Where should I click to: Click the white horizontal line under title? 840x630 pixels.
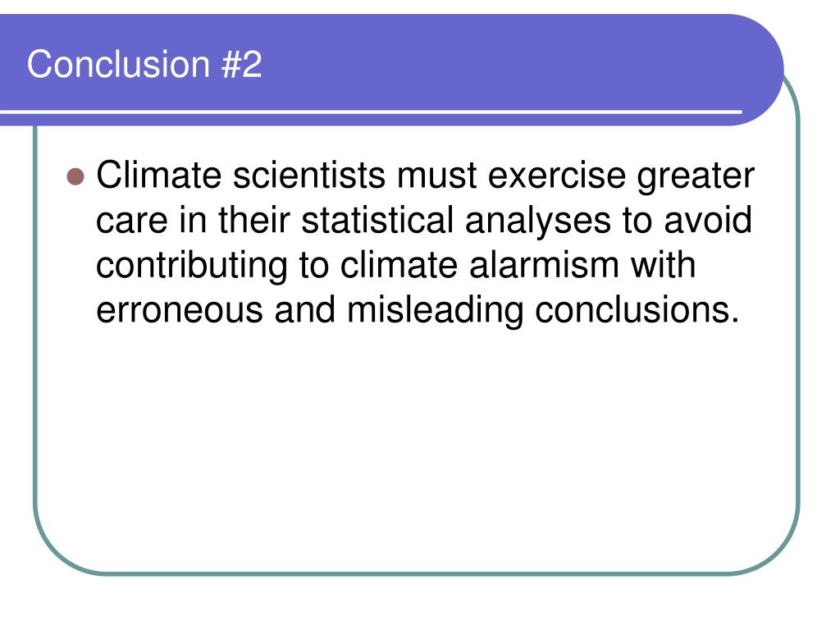click(371, 112)
